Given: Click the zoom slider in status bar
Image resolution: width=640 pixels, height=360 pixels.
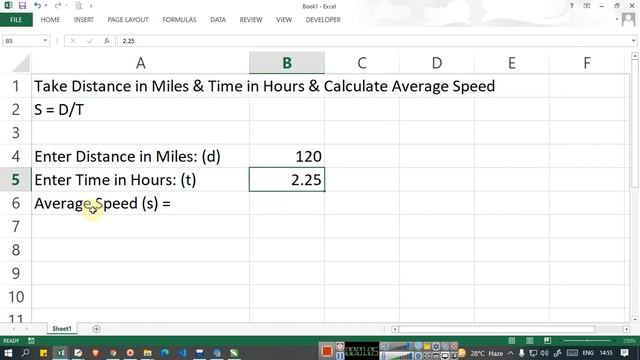Looking at the screenshot, I should 587,340.
